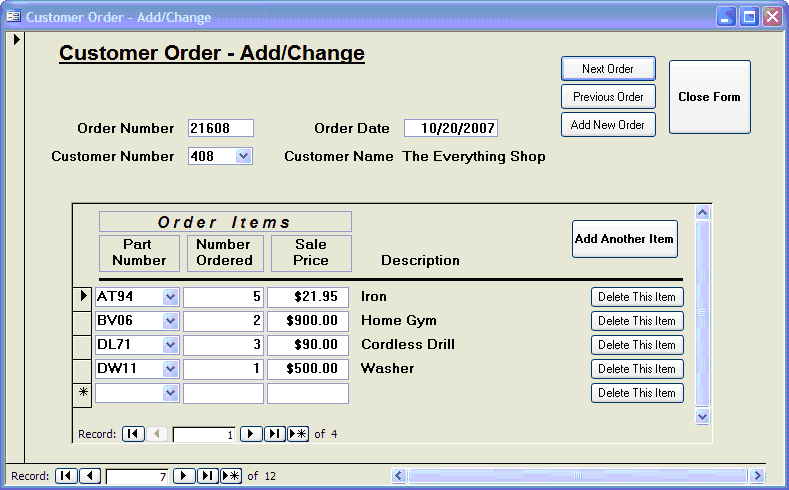Image resolution: width=789 pixels, height=490 pixels.
Task: Click the customer name The Everything Shop
Action: pyautogui.click(x=474, y=156)
